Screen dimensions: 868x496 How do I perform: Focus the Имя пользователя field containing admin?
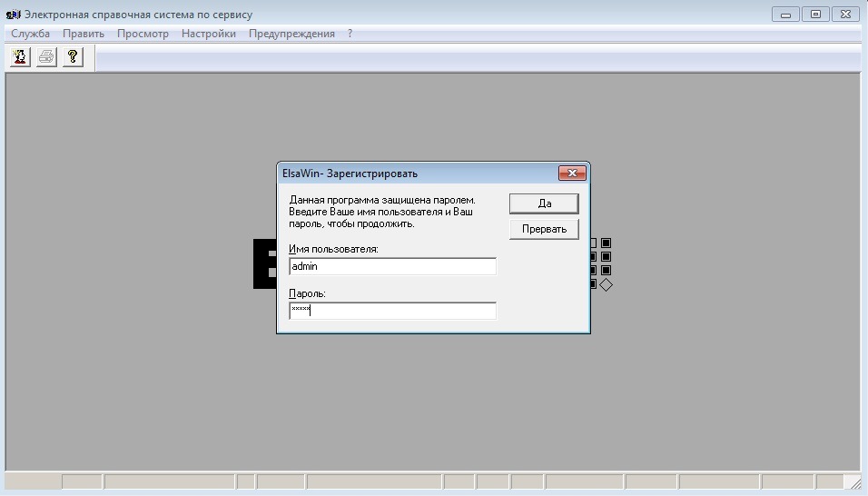(x=392, y=266)
